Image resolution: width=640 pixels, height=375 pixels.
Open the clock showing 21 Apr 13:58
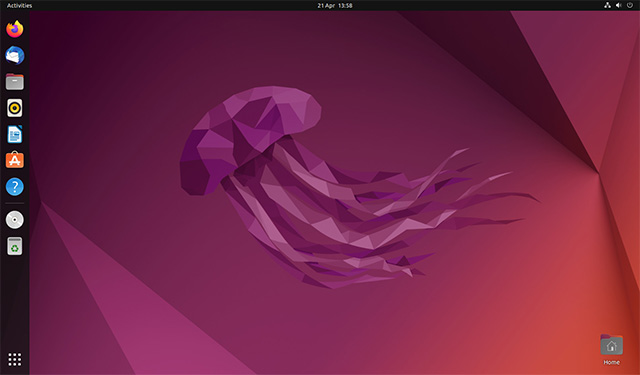click(x=335, y=5)
